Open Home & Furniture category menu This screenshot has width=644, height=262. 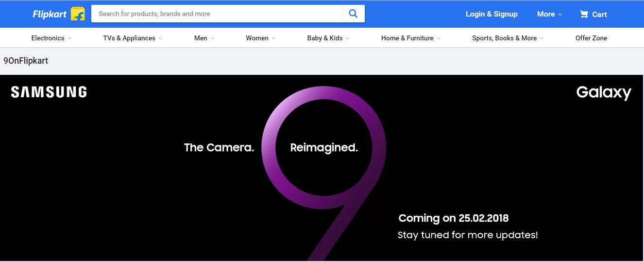click(x=407, y=38)
